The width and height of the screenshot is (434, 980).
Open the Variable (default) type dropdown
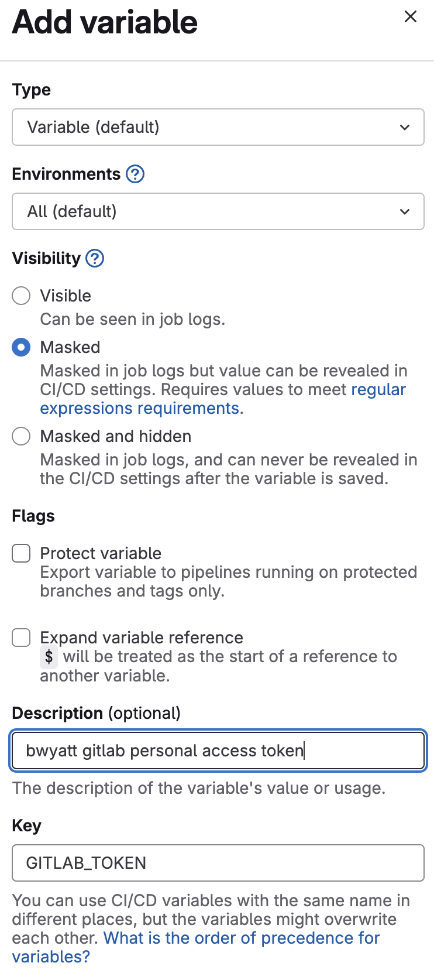click(218, 127)
